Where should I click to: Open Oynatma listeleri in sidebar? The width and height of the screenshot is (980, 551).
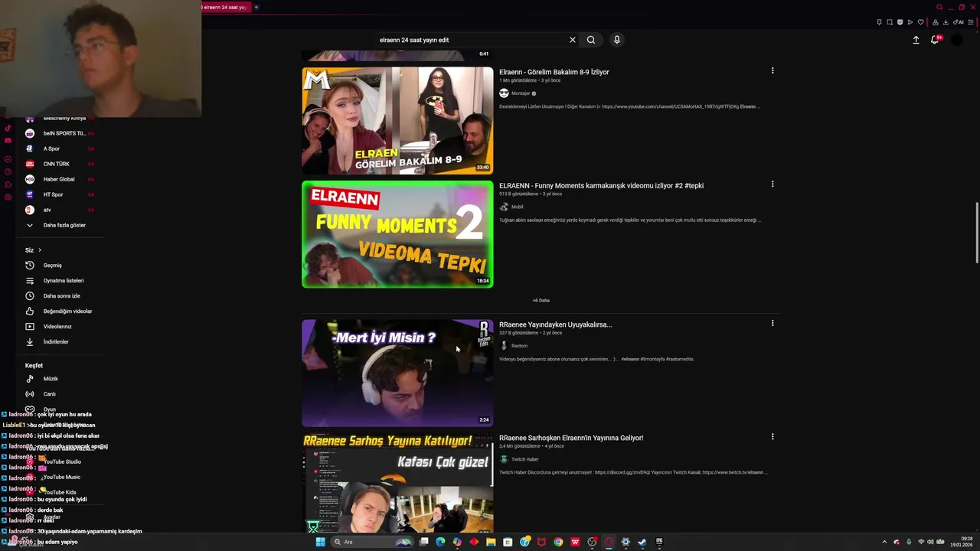(64, 281)
